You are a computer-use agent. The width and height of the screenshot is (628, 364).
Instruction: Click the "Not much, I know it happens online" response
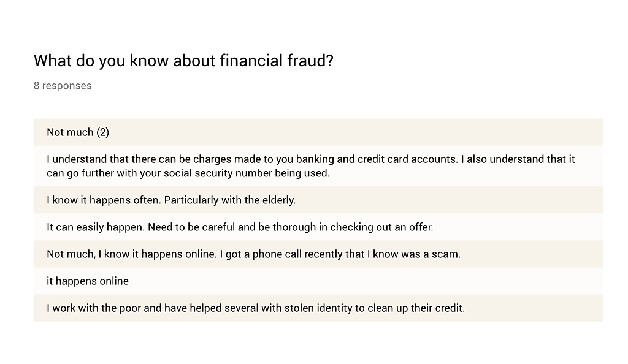pyautogui.click(x=318, y=254)
